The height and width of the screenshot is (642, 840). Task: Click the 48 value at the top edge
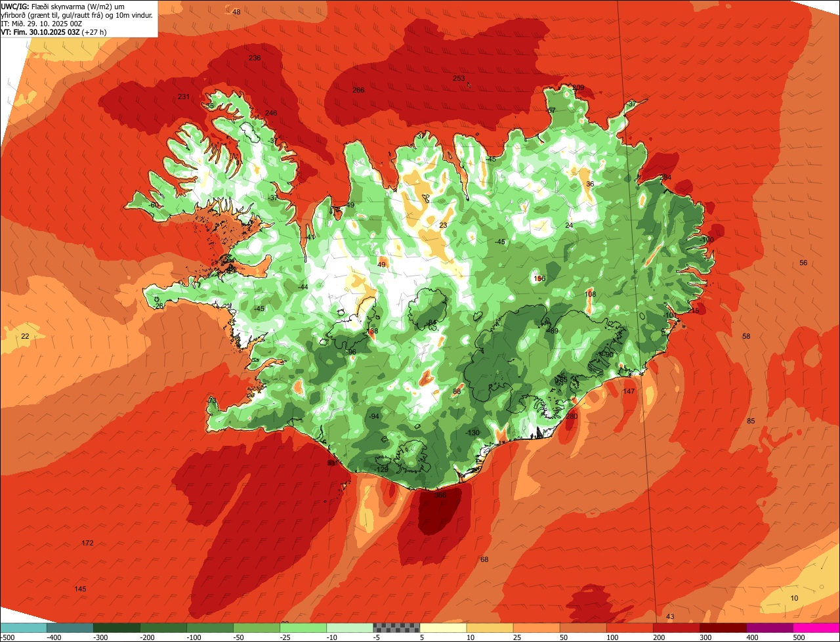pos(236,12)
